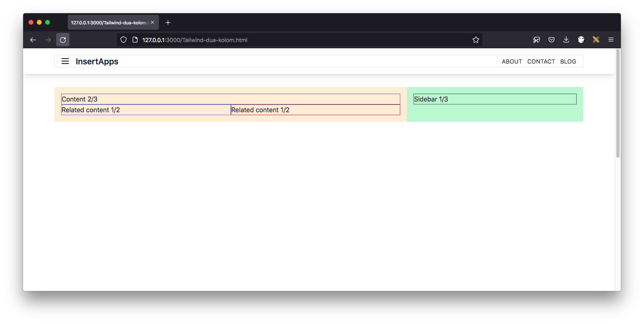Maximize the window with green button
The image size is (644, 324).
(x=48, y=22)
